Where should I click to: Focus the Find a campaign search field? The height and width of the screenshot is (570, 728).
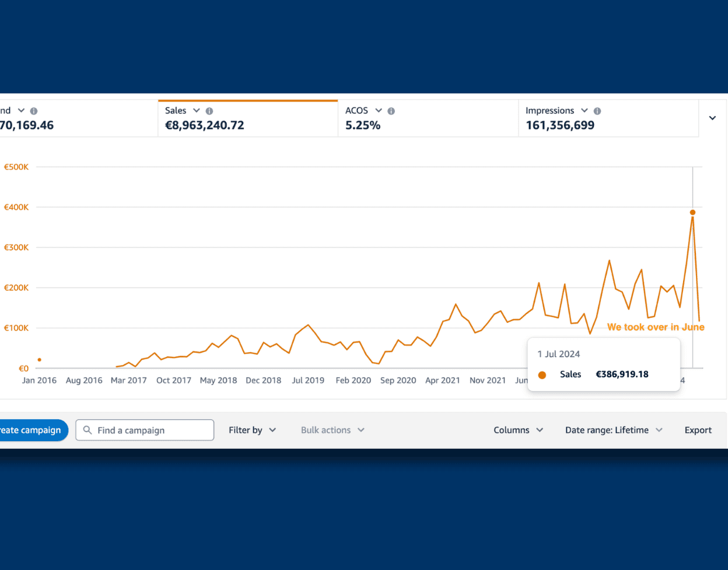pyautogui.click(x=145, y=430)
